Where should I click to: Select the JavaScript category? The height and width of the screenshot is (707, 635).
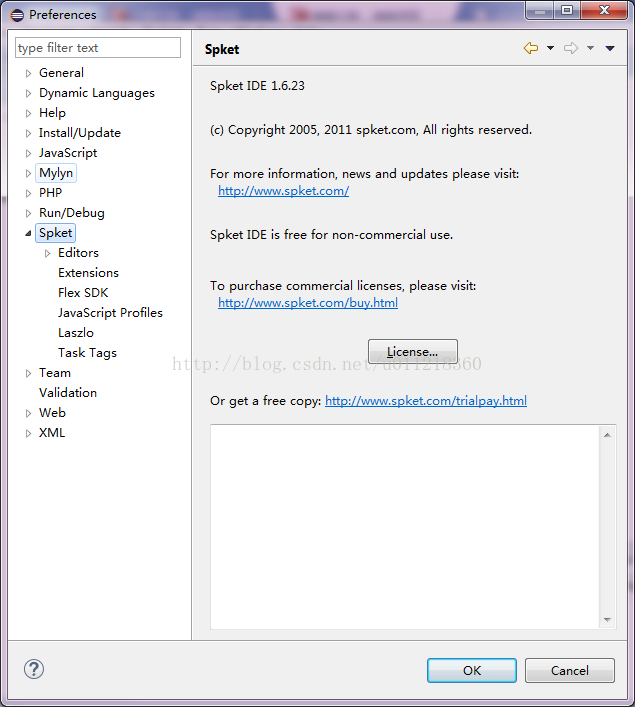click(68, 153)
